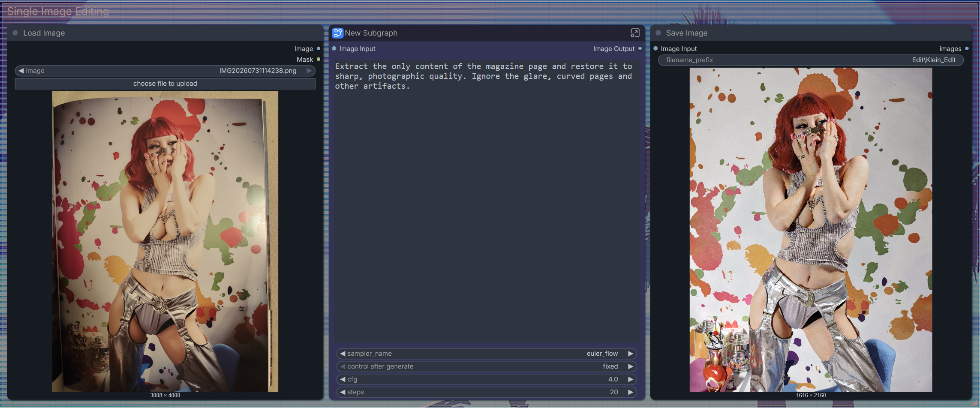Viewport: 980px width, 408px height.
Task: Click the Image Input port on Save Image
Action: pos(655,49)
